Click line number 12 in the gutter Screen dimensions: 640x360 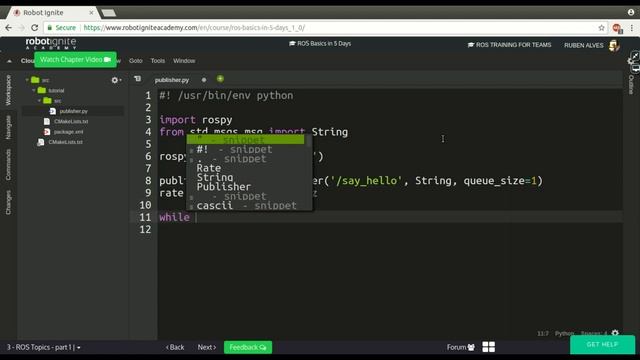click(x=145, y=229)
